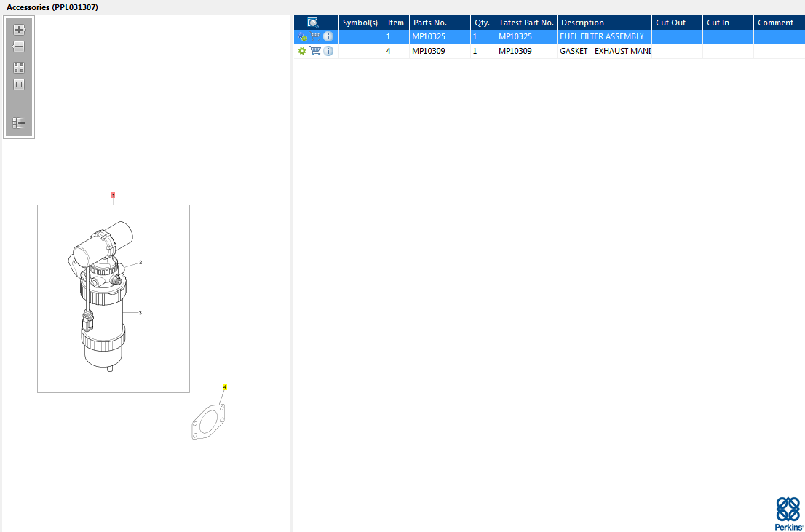Click the Accessories (PPL031307) title

52,7
